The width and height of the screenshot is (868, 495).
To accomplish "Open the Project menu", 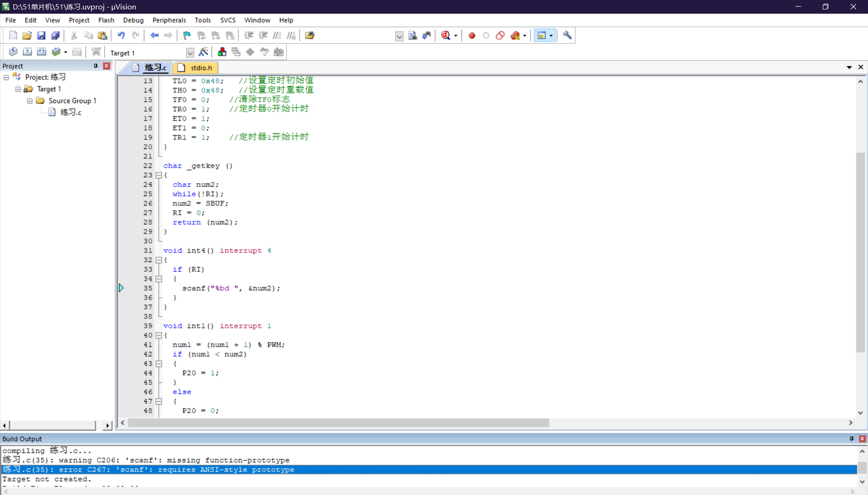I will pyautogui.click(x=79, y=20).
